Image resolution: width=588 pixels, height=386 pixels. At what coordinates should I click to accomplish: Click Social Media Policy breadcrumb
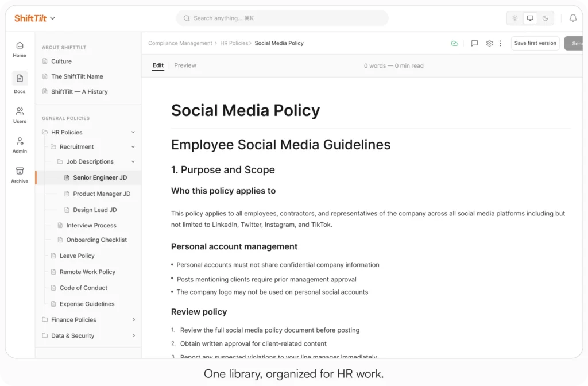279,43
